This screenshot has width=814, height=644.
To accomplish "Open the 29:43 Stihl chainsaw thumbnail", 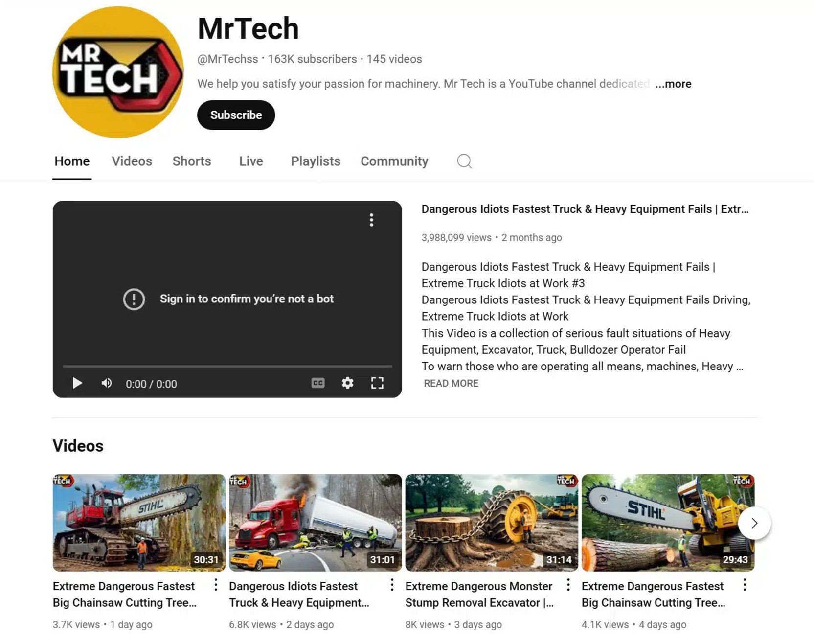I will [x=668, y=523].
